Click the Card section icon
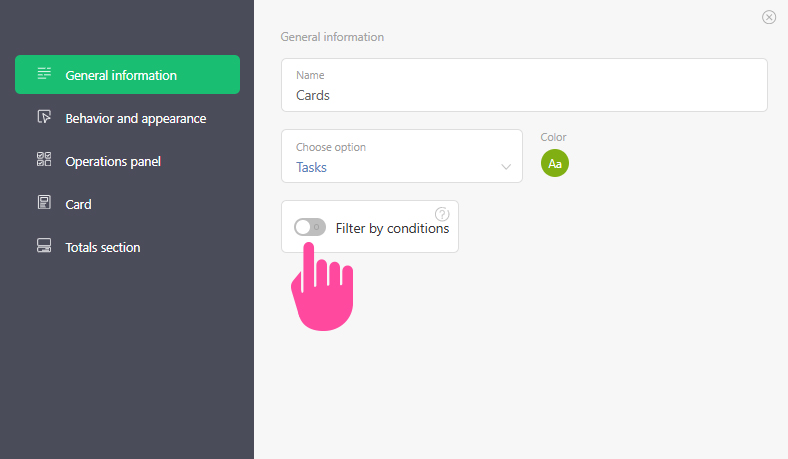This screenshot has width=788, height=459. (44, 204)
